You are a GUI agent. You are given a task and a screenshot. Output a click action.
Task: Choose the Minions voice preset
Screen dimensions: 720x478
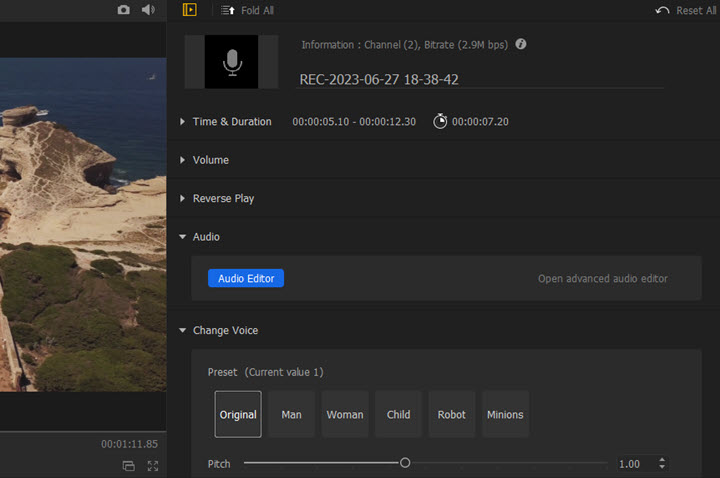pyautogui.click(x=505, y=414)
